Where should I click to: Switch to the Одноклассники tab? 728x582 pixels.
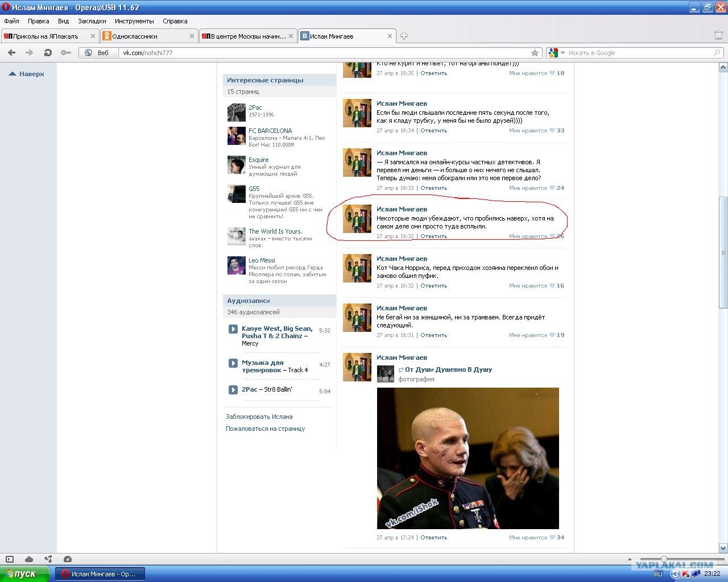(x=148, y=36)
